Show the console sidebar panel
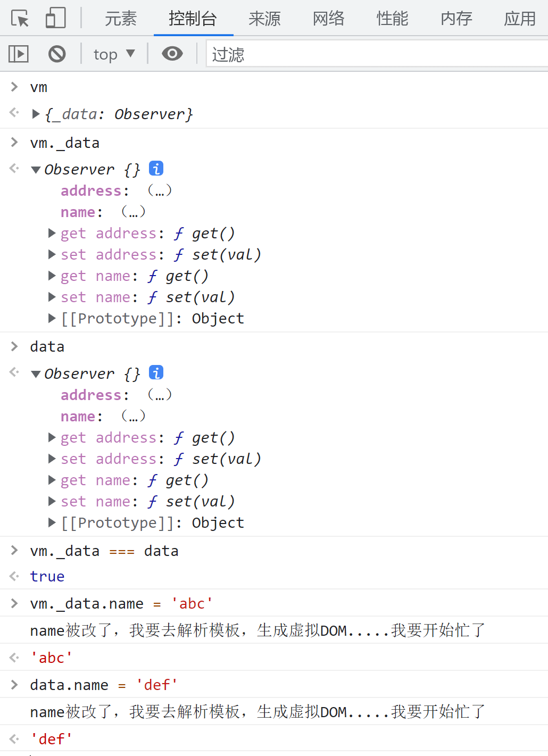This screenshot has height=756, width=548. click(19, 54)
